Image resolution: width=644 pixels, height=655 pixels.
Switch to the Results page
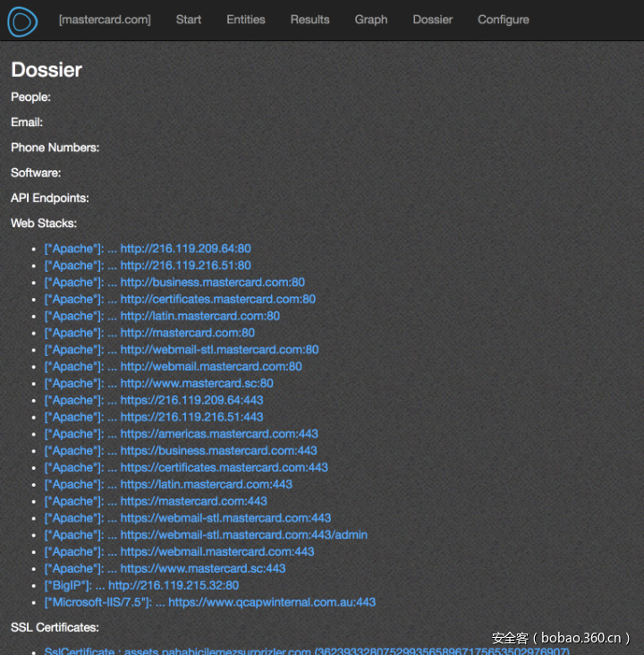point(309,20)
